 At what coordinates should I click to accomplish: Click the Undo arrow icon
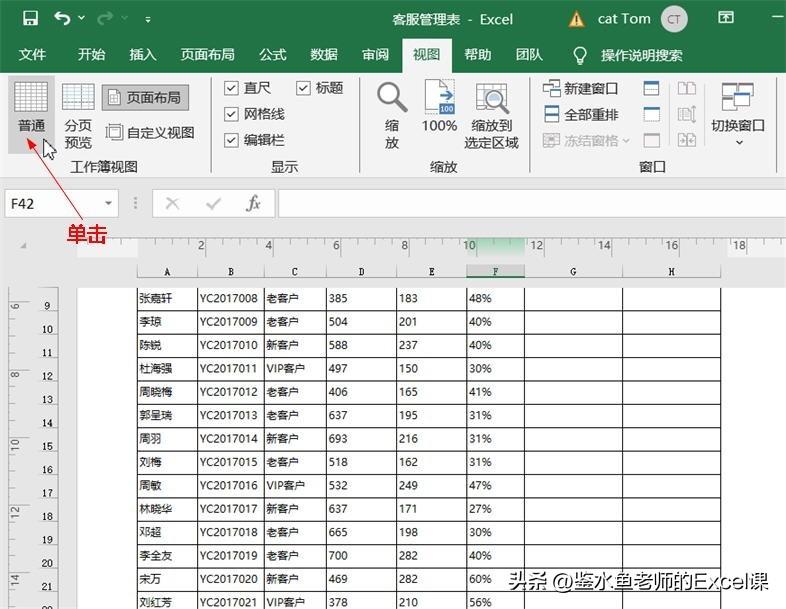pyautogui.click(x=63, y=19)
